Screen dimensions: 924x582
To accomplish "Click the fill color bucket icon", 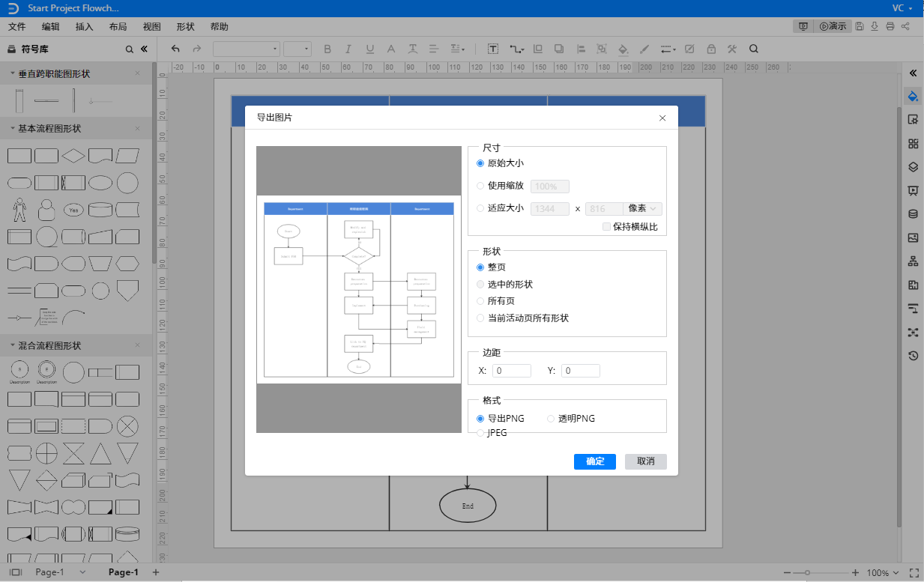I will 623,49.
